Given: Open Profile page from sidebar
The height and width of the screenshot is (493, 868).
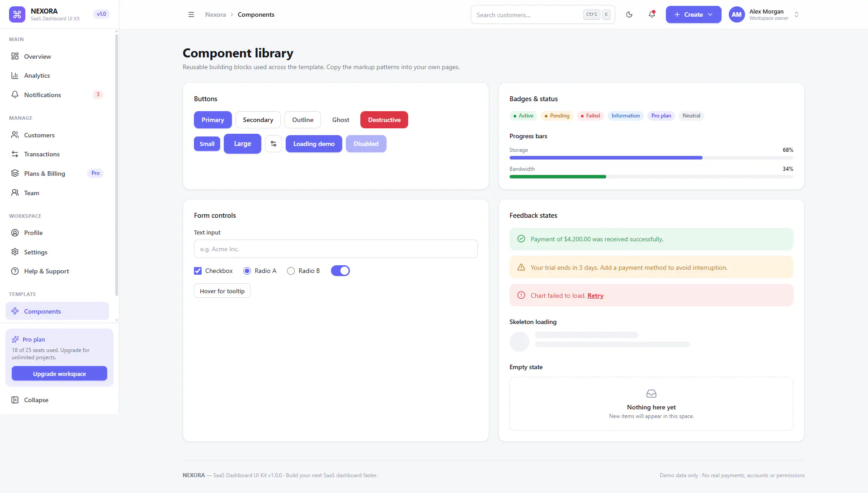Looking at the screenshot, I should coord(57,233).
